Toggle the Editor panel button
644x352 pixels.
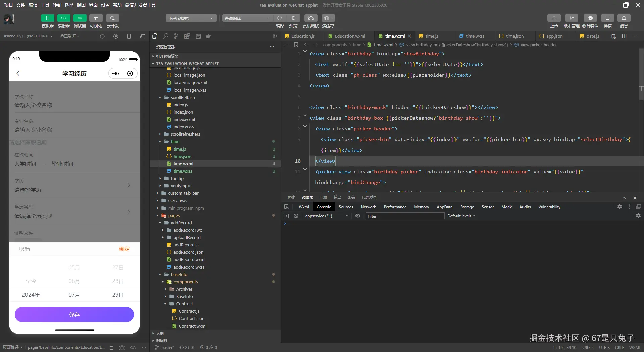(63, 18)
